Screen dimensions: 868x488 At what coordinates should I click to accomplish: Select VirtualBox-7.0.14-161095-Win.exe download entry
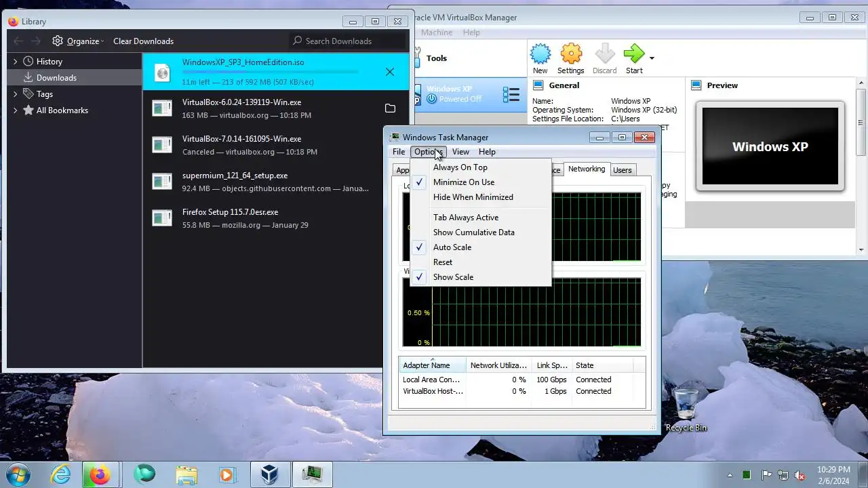pos(276,145)
